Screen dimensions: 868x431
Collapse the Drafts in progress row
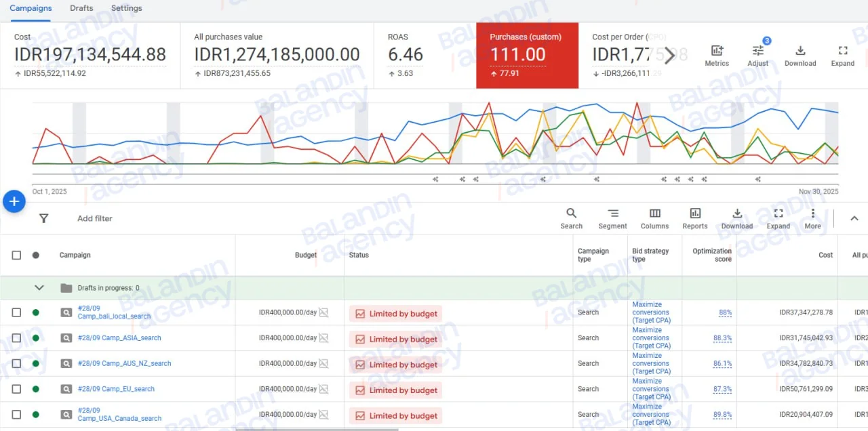point(39,288)
